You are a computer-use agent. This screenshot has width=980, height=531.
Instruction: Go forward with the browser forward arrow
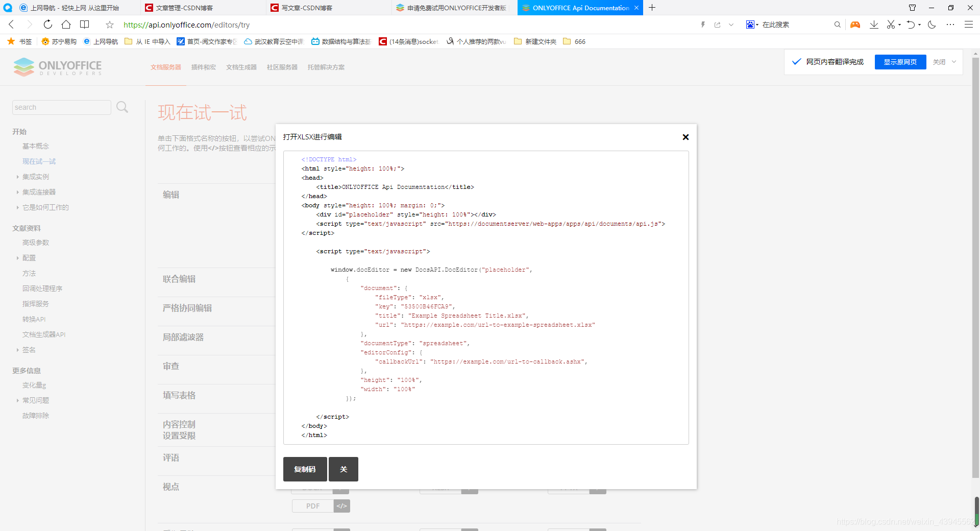point(29,25)
